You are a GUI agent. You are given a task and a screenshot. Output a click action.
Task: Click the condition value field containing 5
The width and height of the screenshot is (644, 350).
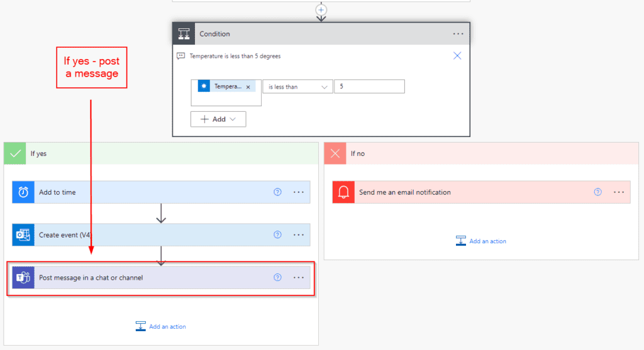369,87
